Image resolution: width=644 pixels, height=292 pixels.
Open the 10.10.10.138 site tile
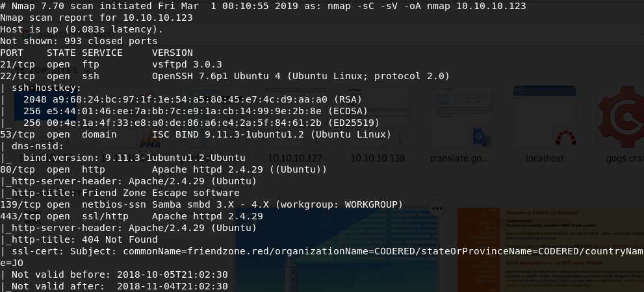(378, 158)
